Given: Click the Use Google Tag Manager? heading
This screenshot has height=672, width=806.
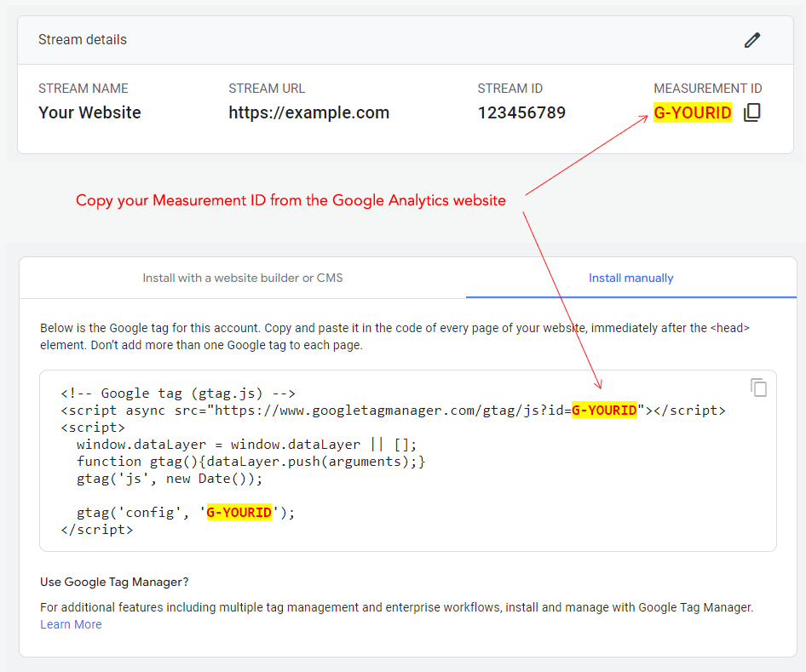Looking at the screenshot, I should click(x=114, y=582).
